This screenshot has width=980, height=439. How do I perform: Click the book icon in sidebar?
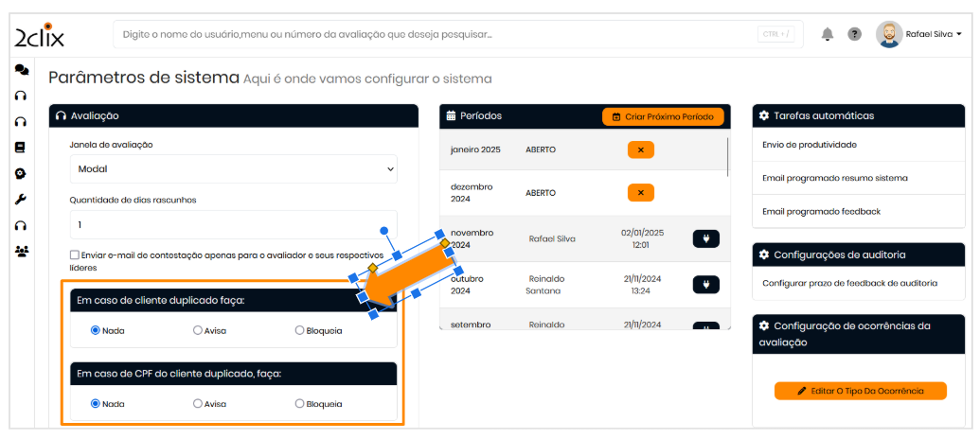pyautogui.click(x=21, y=148)
